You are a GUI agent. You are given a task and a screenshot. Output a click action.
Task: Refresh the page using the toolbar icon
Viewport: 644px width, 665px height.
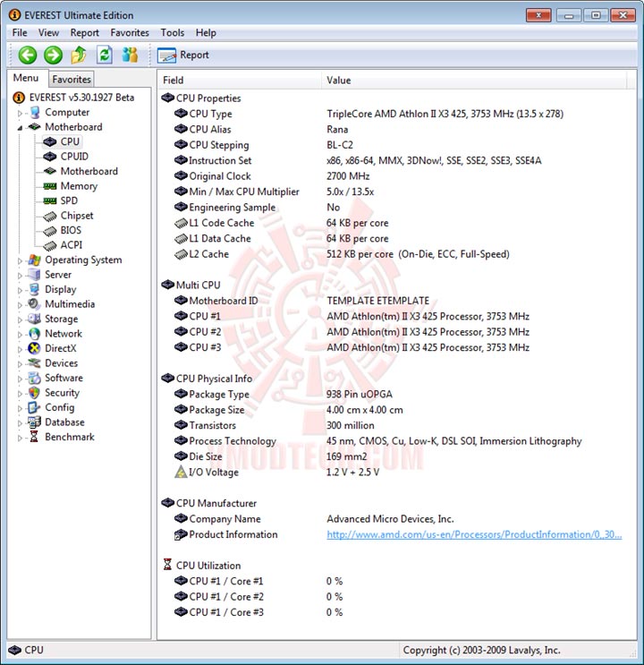[105, 55]
